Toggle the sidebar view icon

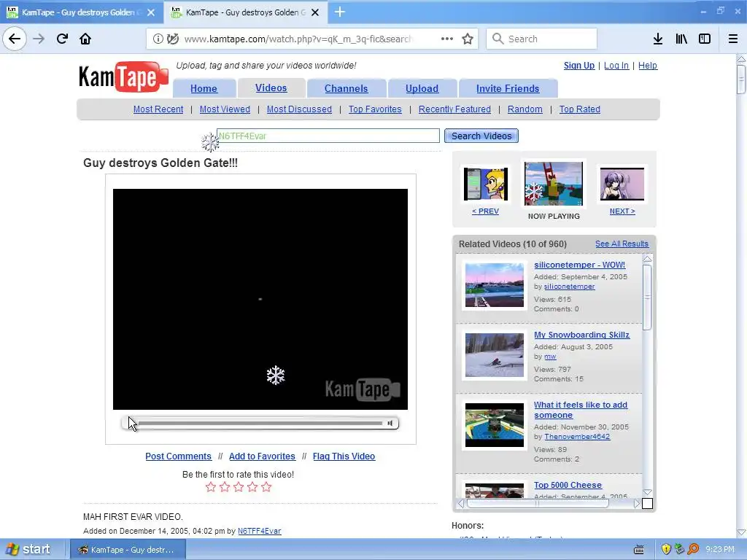pyautogui.click(x=705, y=39)
